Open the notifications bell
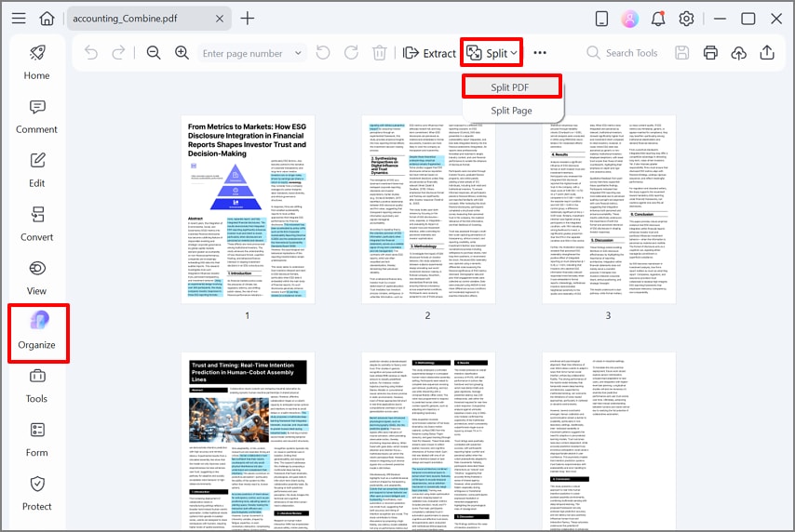The width and height of the screenshot is (795, 532). (658, 19)
